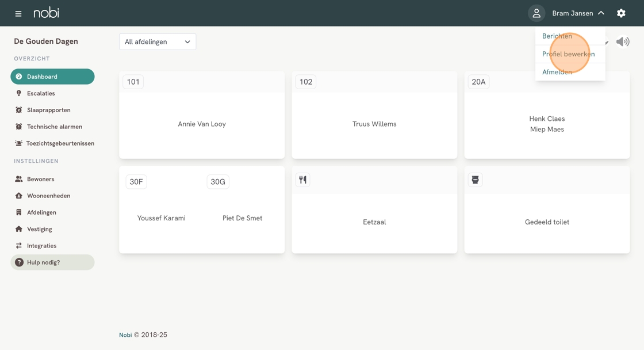Image resolution: width=644 pixels, height=350 pixels.
Task: Toggle the sound speaker icon
Action: coord(623,41)
